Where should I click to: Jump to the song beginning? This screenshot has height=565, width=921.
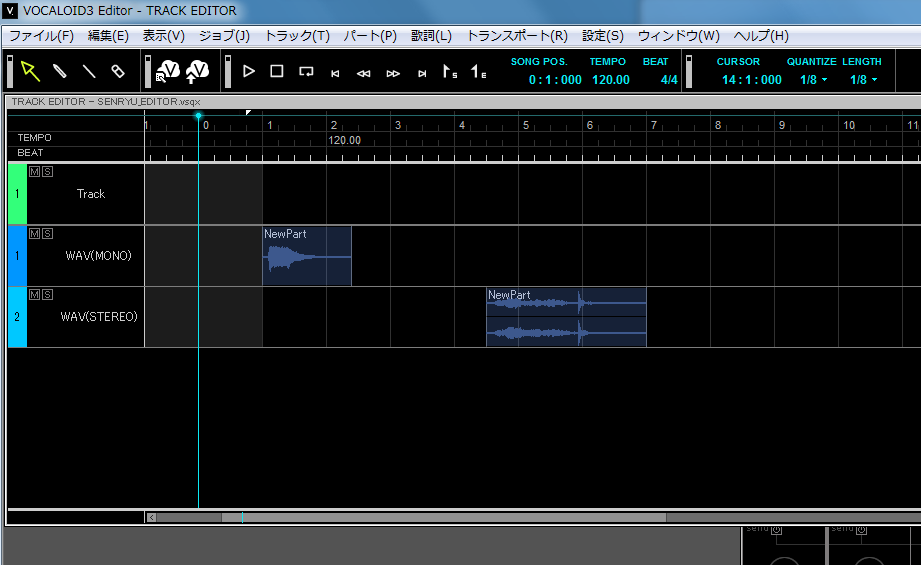point(335,73)
